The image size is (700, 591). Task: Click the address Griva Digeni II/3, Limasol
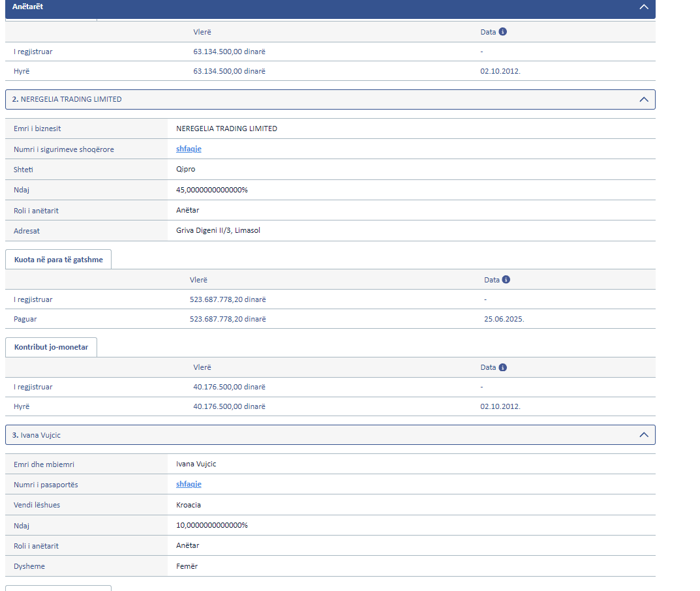click(218, 230)
